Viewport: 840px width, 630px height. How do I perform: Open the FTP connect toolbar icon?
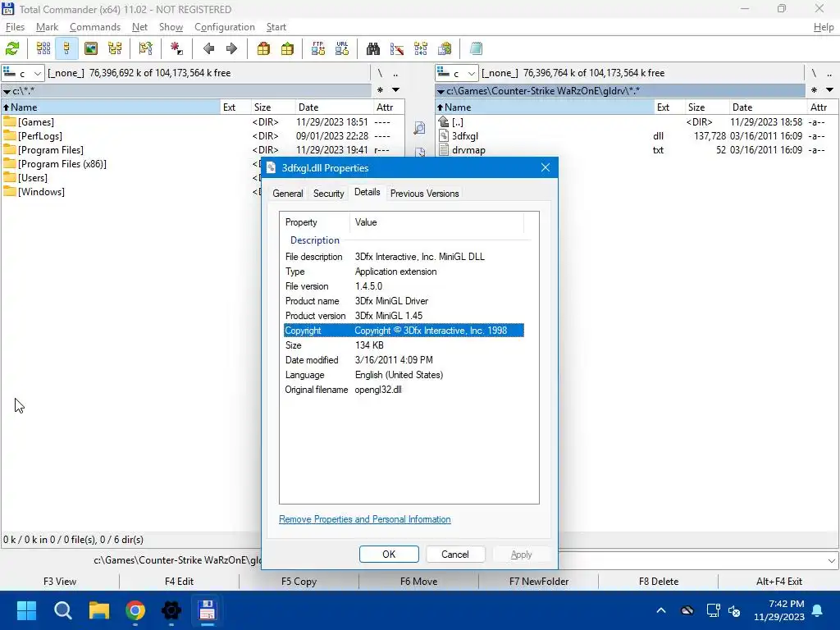(318, 48)
